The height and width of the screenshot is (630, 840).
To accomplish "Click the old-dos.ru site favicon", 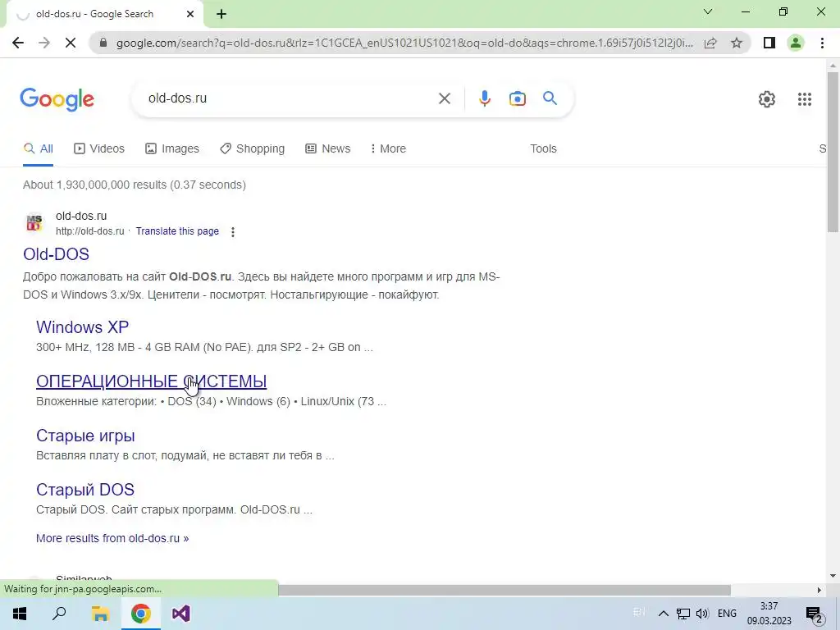I will [34, 223].
